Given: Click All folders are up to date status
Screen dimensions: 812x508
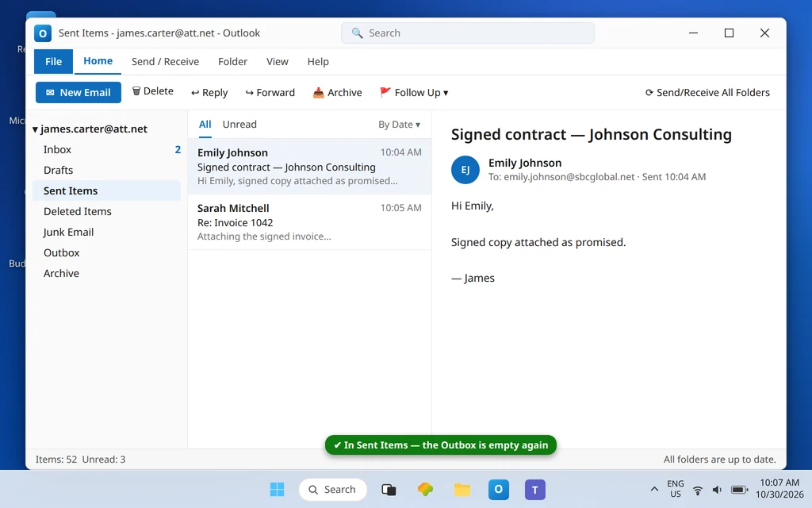Looking at the screenshot, I should [720, 460].
